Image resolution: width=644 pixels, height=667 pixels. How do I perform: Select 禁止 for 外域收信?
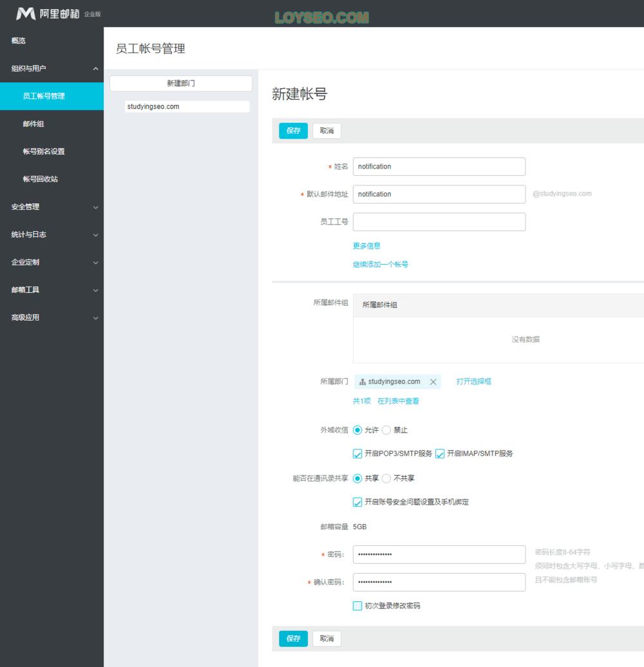click(x=386, y=430)
